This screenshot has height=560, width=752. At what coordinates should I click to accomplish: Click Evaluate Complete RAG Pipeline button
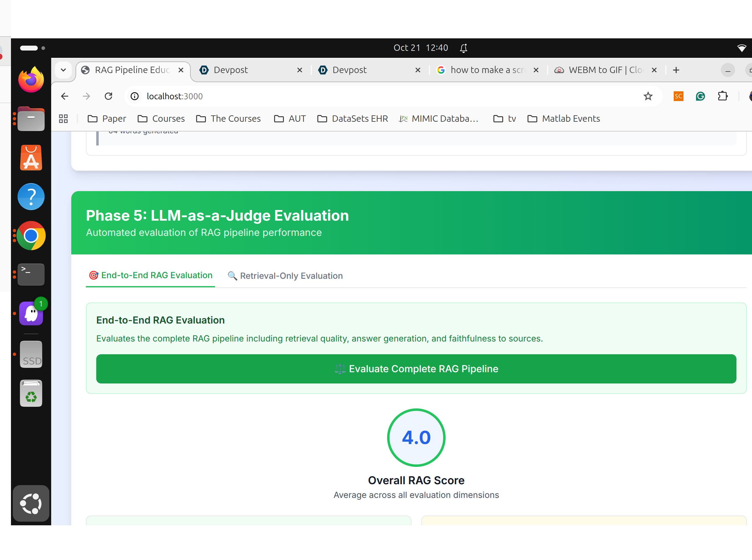(416, 369)
